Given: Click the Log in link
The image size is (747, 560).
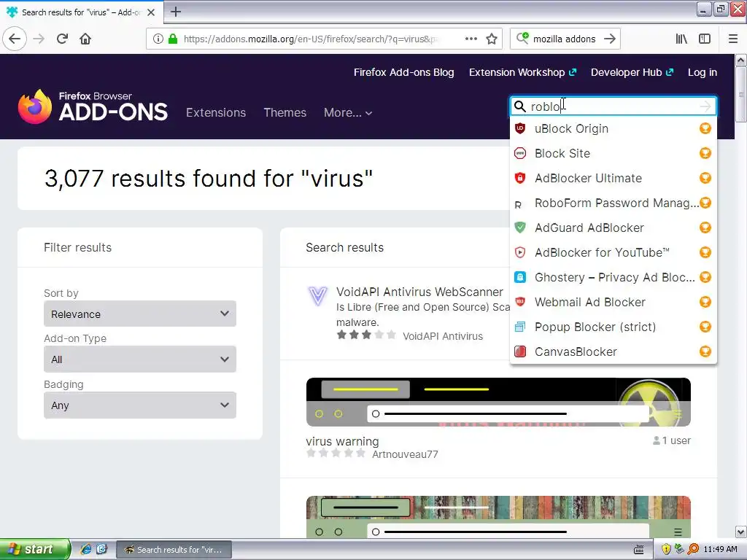Looking at the screenshot, I should click(x=703, y=72).
